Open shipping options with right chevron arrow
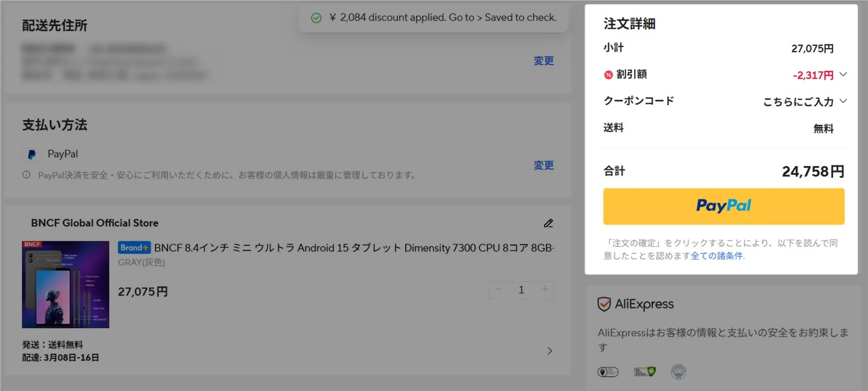The height and width of the screenshot is (391, 868). [550, 351]
